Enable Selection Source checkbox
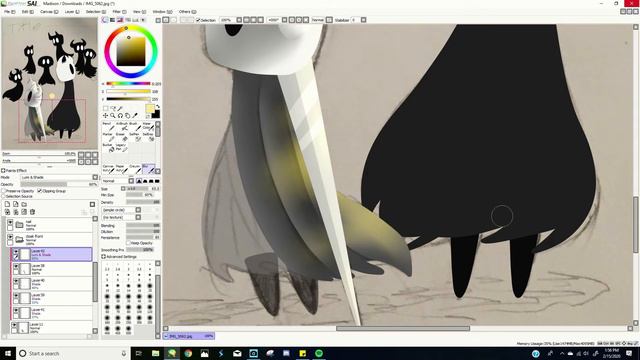Viewport: 640px width, 360px height. point(3,196)
